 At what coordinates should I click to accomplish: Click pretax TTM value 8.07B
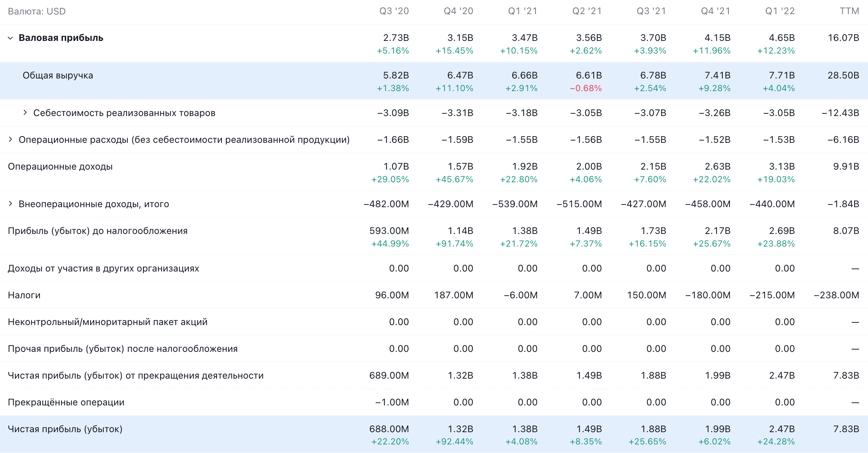[x=846, y=231]
